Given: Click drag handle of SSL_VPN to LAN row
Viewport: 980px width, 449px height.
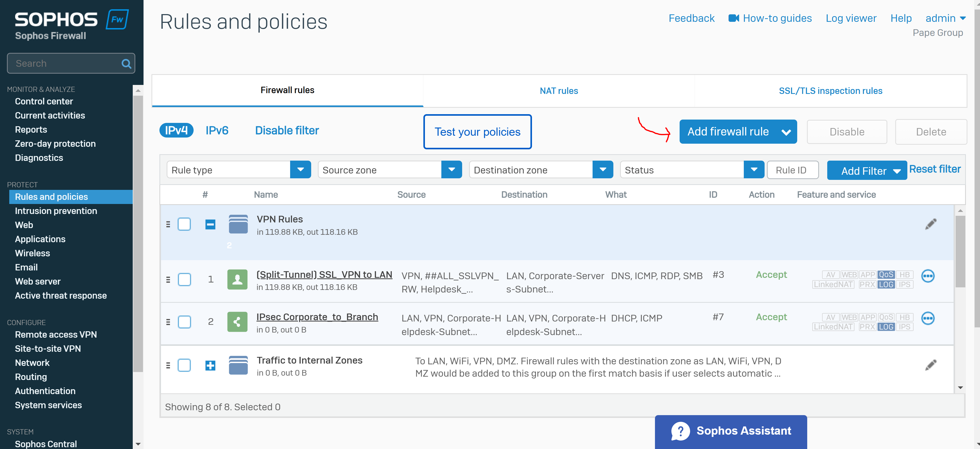Looking at the screenshot, I should click(x=168, y=280).
